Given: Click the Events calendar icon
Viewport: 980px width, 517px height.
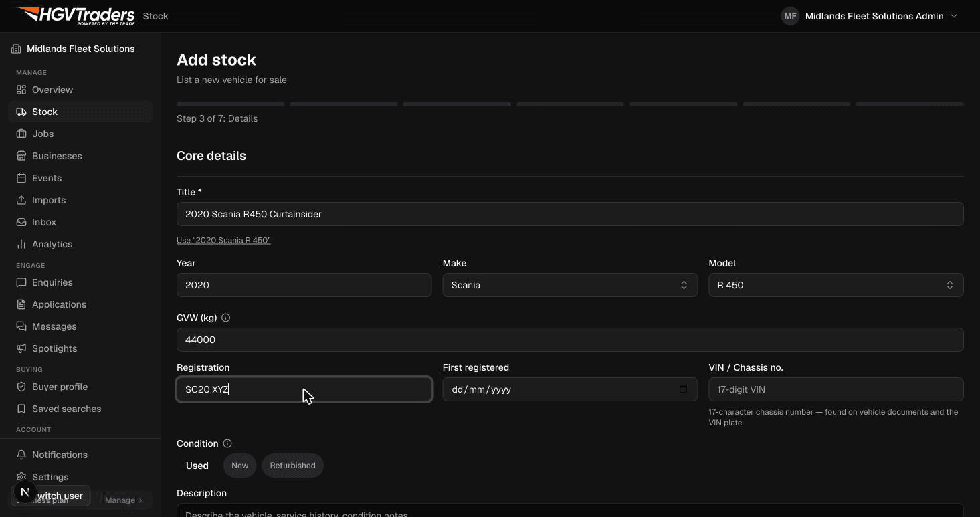Looking at the screenshot, I should pos(21,178).
